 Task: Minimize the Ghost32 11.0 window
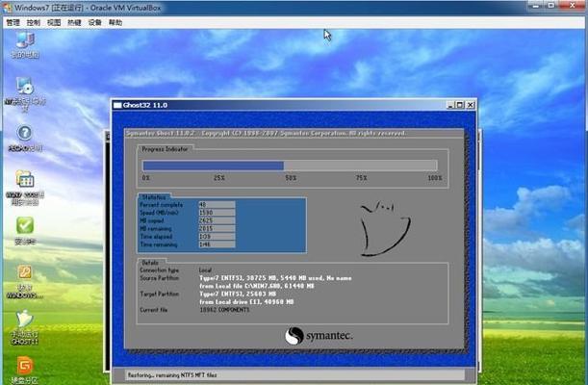pos(450,105)
